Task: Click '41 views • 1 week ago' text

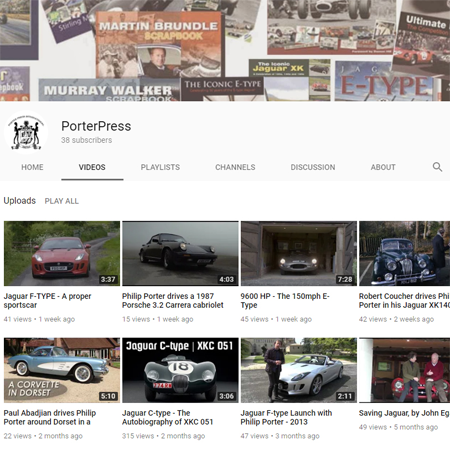Action: [x=39, y=319]
